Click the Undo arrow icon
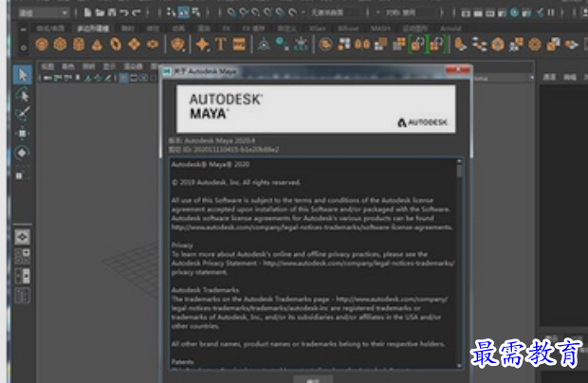588x383 pixels. [x=124, y=12]
